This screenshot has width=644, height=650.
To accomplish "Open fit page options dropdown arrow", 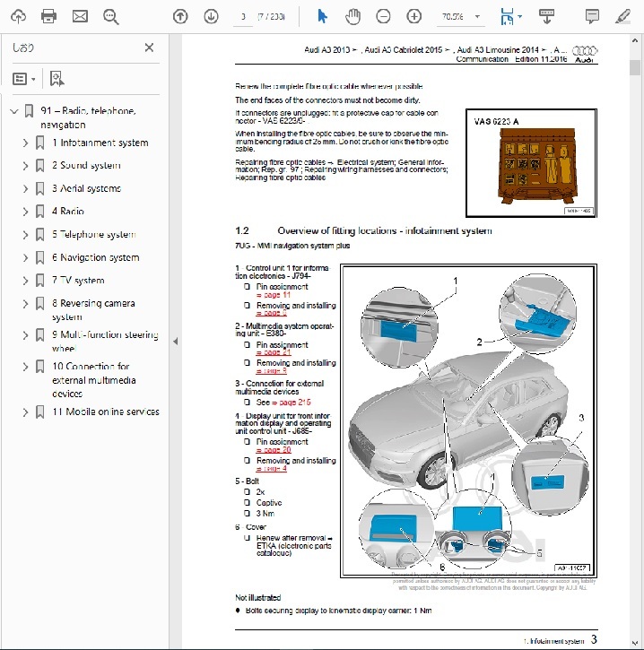I will click(x=520, y=16).
